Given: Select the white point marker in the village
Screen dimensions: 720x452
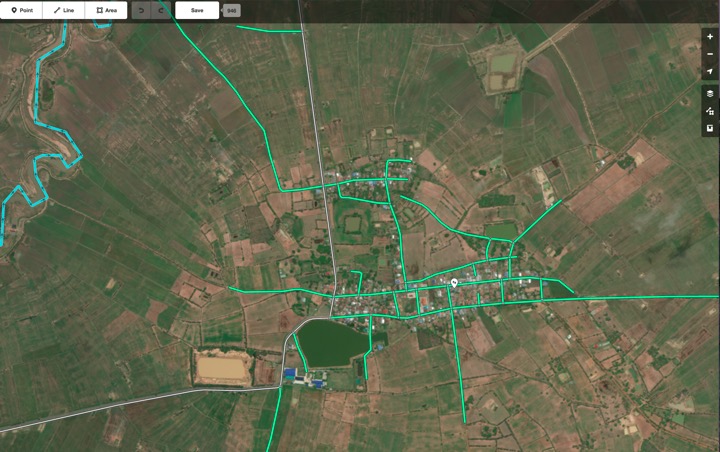Looking at the screenshot, I should (455, 282).
